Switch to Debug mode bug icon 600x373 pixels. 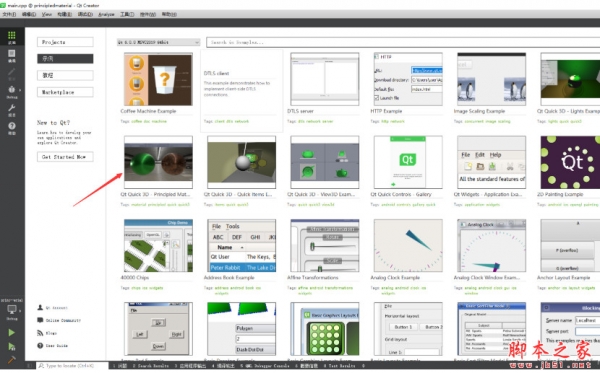click(x=12, y=90)
